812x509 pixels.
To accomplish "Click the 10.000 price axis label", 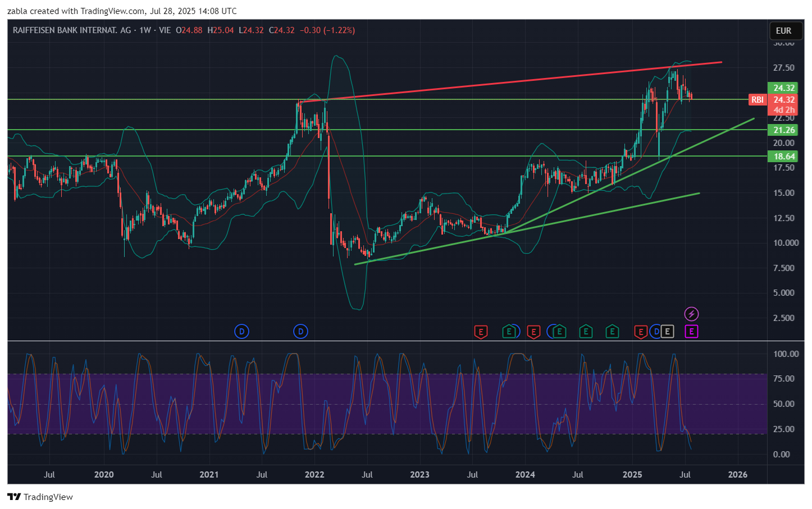I will 786,243.
